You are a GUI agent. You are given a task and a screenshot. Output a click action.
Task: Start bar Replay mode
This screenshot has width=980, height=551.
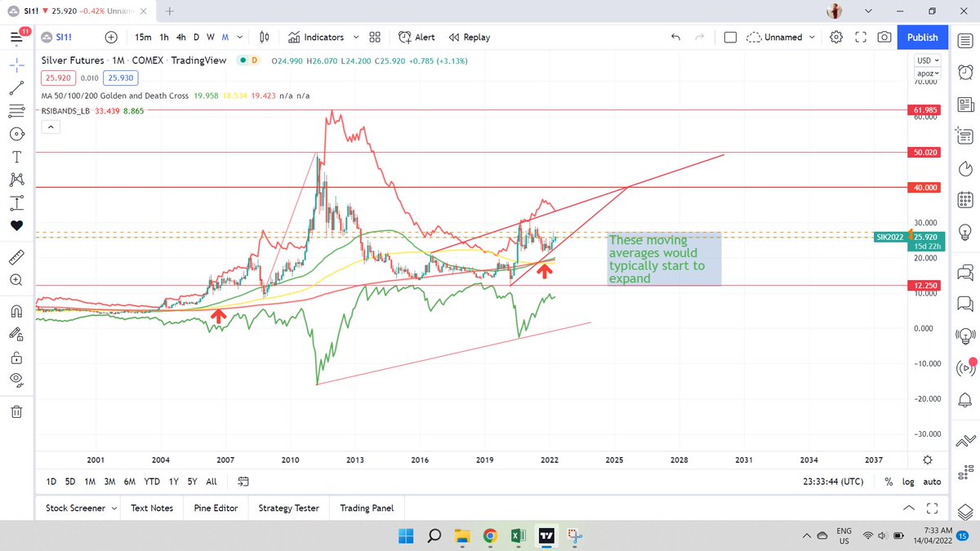(469, 38)
